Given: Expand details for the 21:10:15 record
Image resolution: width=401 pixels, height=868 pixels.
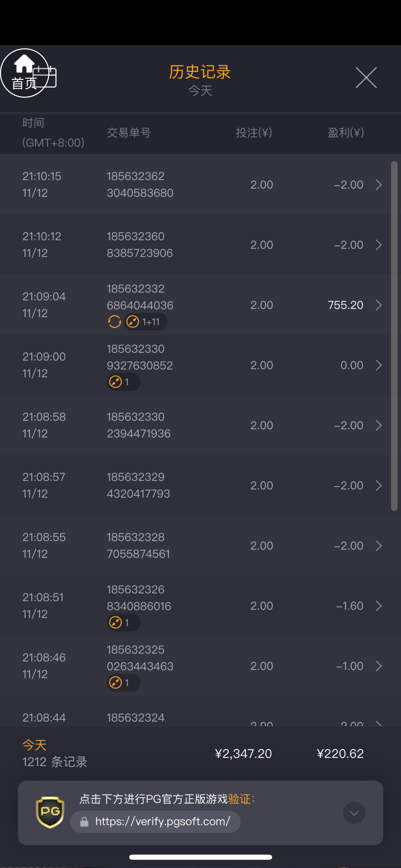Looking at the screenshot, I should pyautogui.click(x=378, y=185).
